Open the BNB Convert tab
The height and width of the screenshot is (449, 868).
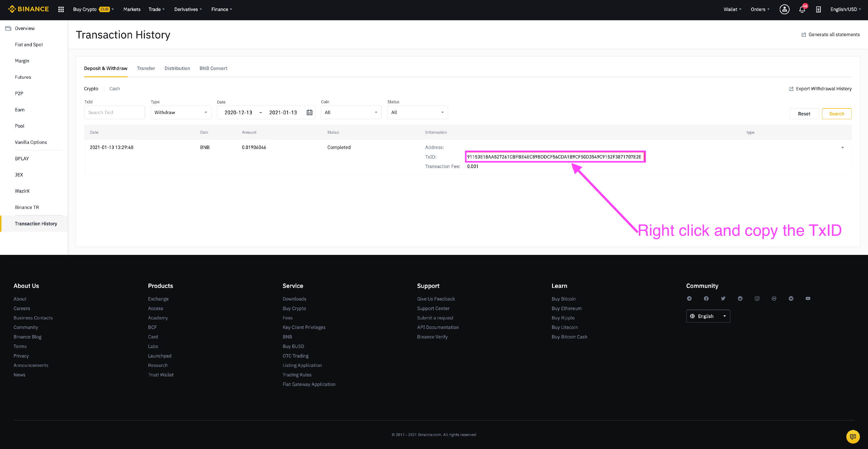[213, 68]
